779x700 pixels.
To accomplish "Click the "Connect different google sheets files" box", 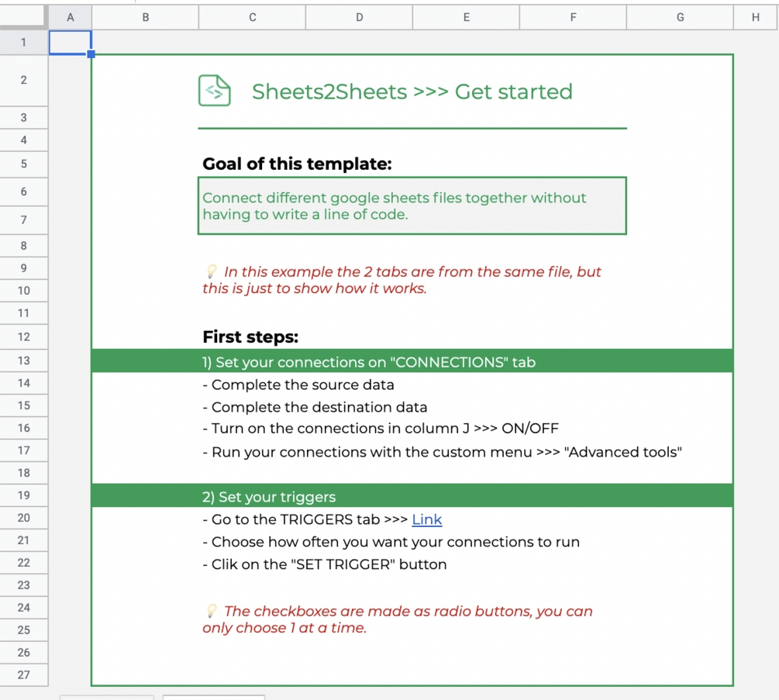I will (x=412, y=205).
